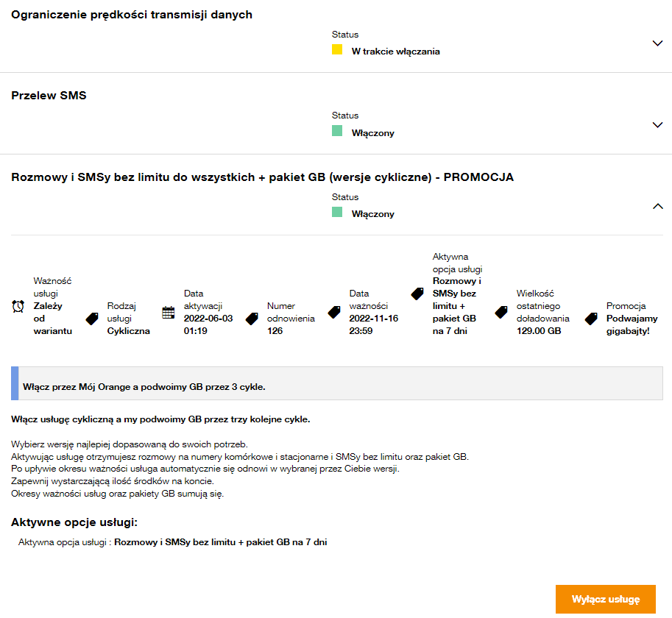The height and width of the screenshot is (618, 672).
Task: Click the Podwajamy gigabajty! promotion text
Action: pos(632,324)
